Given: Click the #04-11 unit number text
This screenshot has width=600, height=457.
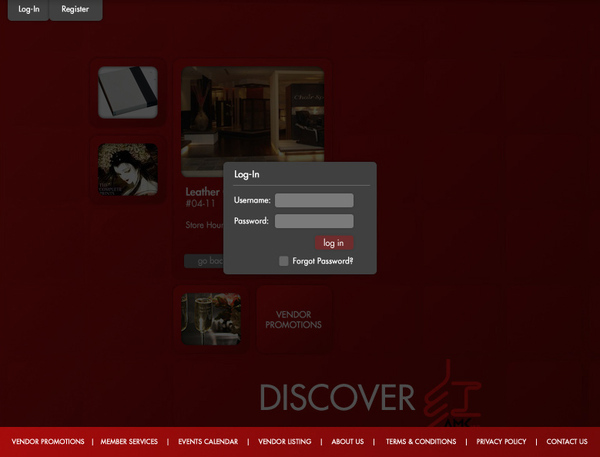Looking at the screenshot, I should (x=200, y=203).
